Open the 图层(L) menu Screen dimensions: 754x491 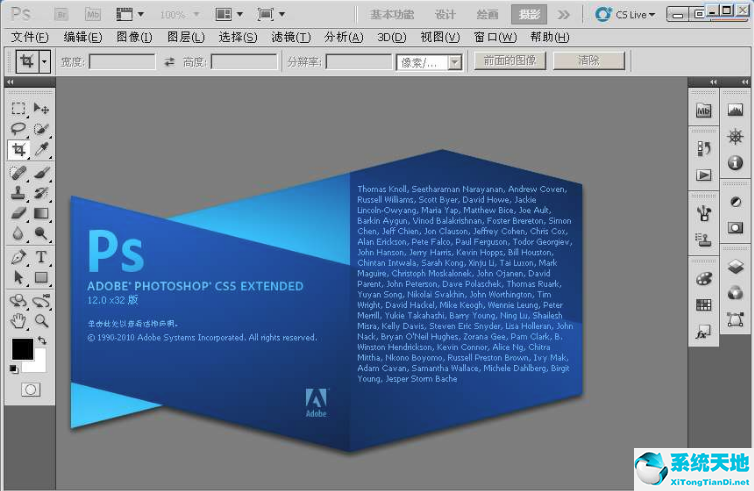coord(186,37)
